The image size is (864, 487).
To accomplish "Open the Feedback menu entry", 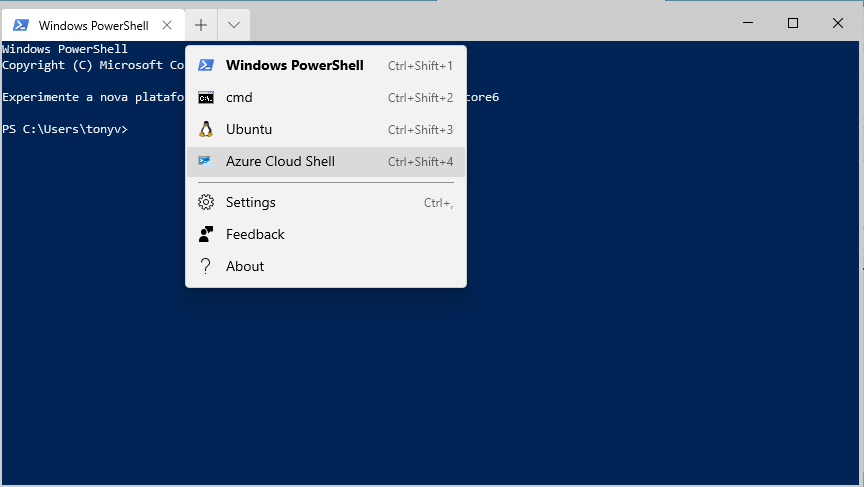I will click(x=326, y=234).
